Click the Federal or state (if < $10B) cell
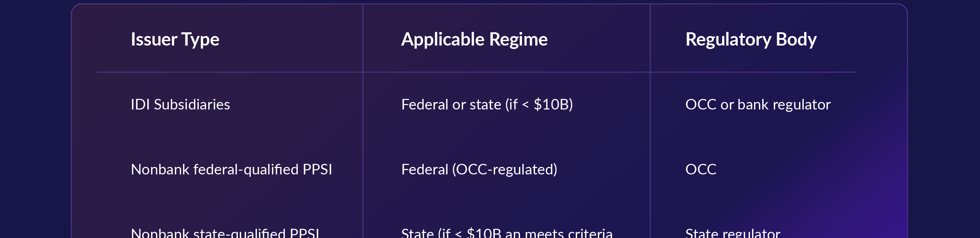 coord(487,105)
